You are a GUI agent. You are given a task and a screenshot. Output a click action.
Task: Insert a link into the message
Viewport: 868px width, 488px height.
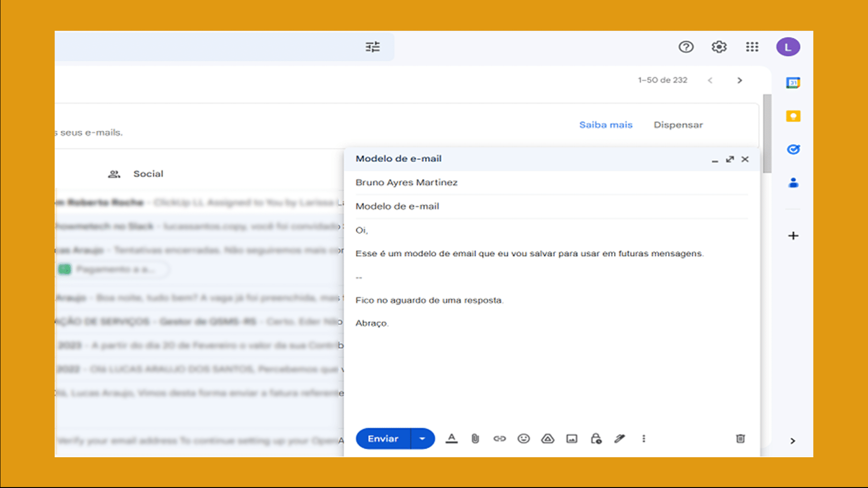500,438
